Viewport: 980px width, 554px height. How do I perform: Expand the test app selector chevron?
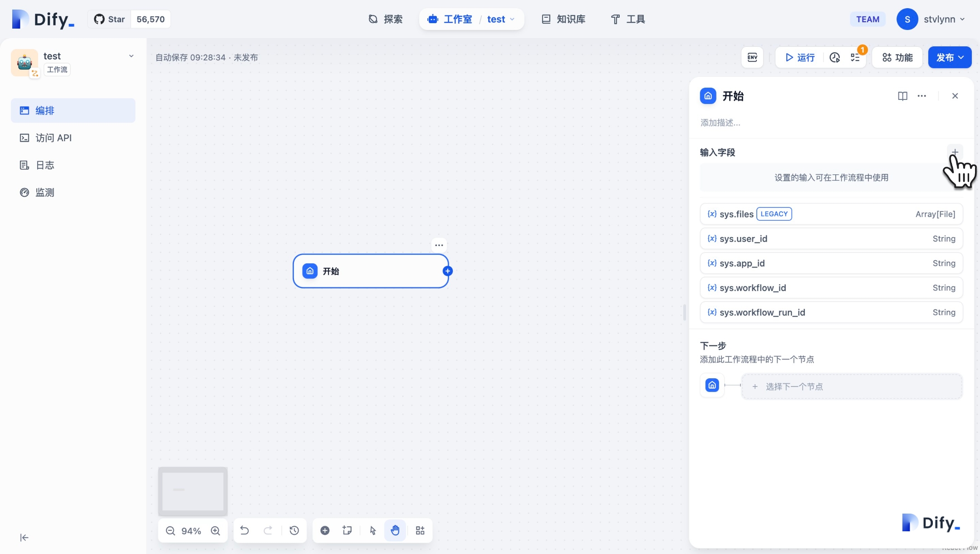131,56
